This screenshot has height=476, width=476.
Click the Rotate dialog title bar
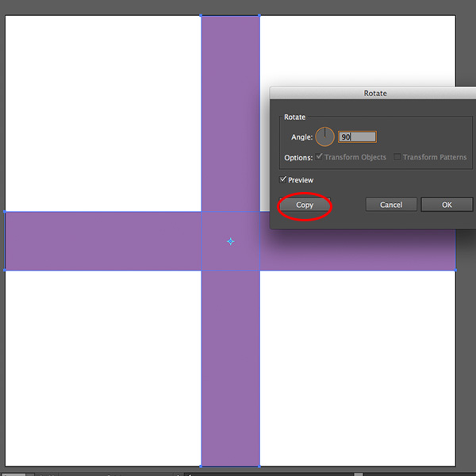pyautogui.click(x=373, y=93)
